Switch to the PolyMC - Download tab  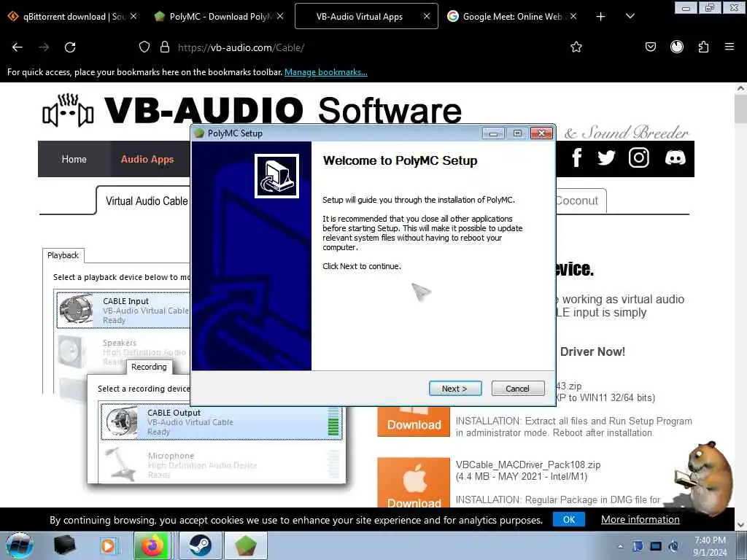pyautogui.click(x=219, y=17)
